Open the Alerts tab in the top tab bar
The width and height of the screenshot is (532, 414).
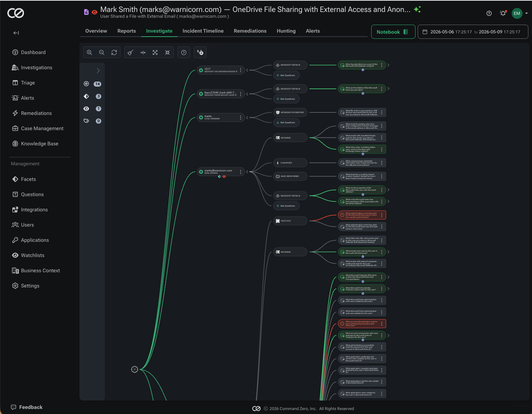[313, 31]
